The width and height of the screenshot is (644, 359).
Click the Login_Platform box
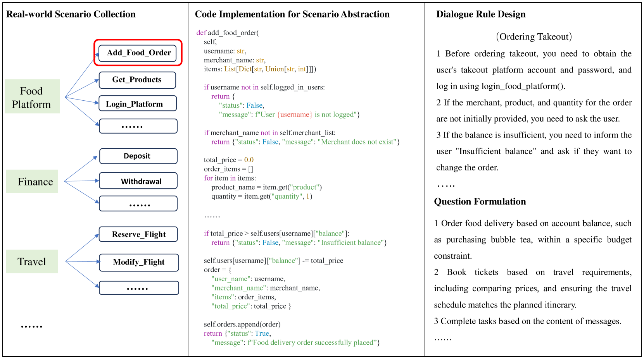coord(137,104)
